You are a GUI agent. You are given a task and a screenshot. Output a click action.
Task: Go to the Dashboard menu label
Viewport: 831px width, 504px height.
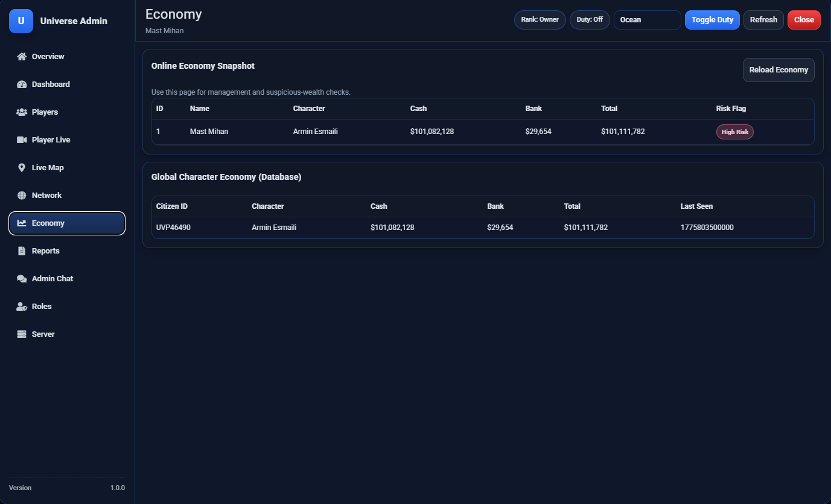click(x=51, y=85)
